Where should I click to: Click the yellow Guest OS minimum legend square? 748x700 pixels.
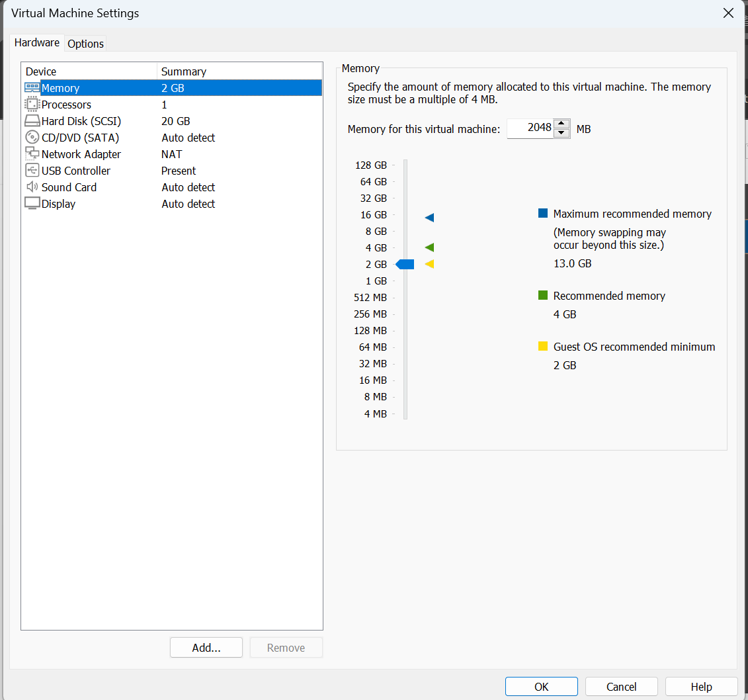point(543,347)
